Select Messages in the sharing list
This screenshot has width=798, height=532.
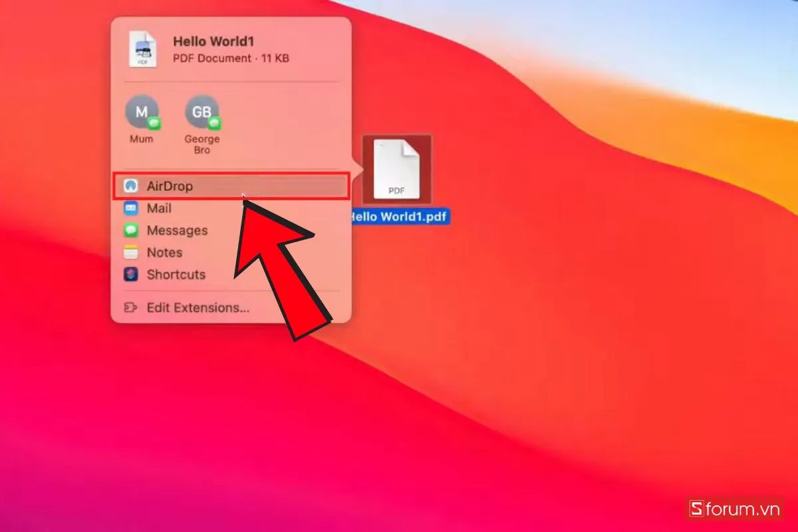pyautogui.click(x=176, y=230)
